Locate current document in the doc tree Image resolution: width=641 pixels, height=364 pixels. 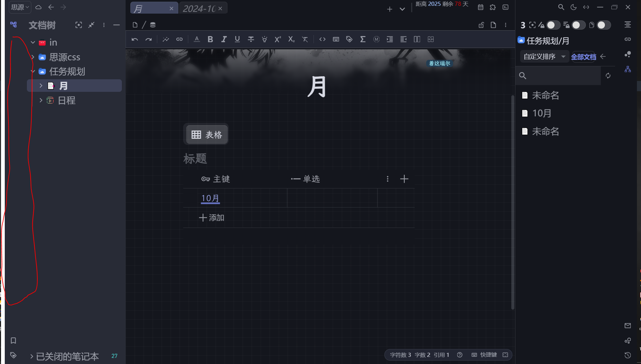[79, 25]
